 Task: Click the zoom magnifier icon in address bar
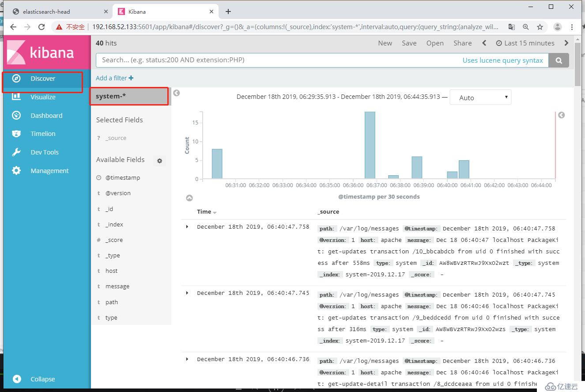526,27
